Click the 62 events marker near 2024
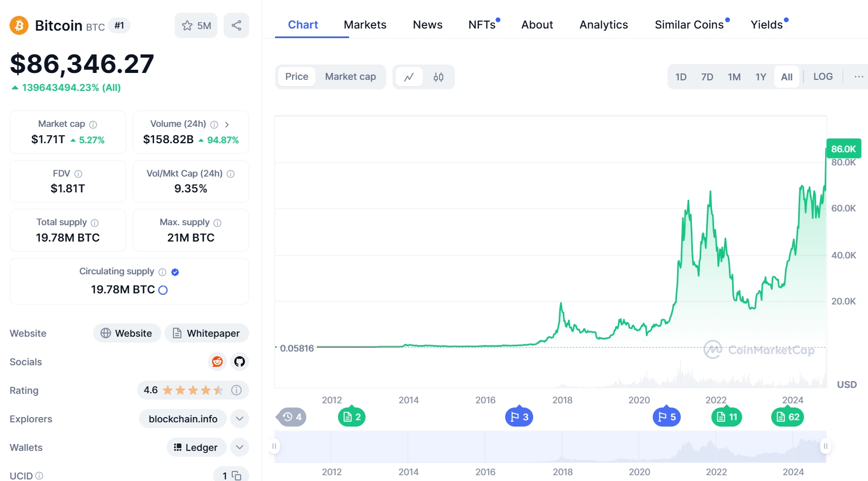 click(787, 417)
